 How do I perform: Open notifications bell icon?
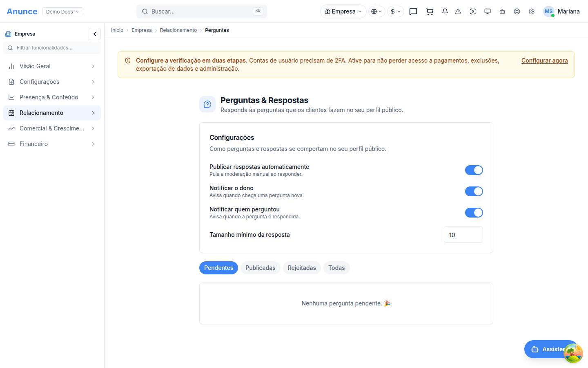[445, 11]
